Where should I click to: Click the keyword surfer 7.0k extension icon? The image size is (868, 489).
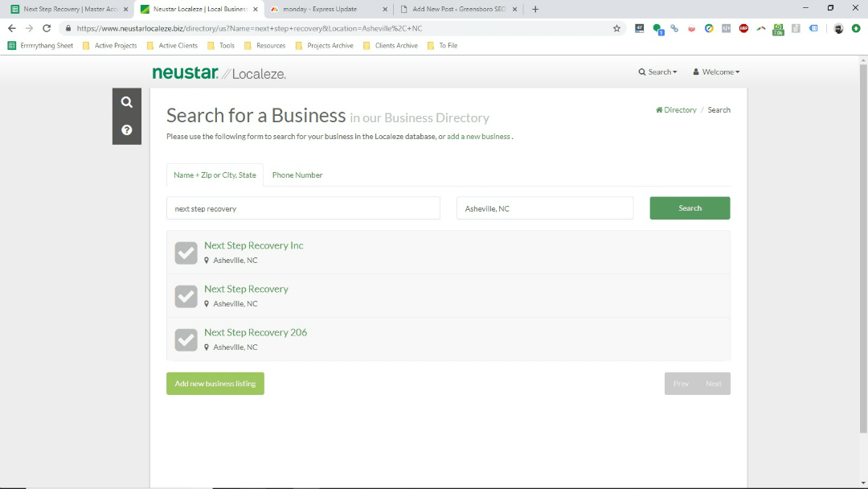(778, 27)
